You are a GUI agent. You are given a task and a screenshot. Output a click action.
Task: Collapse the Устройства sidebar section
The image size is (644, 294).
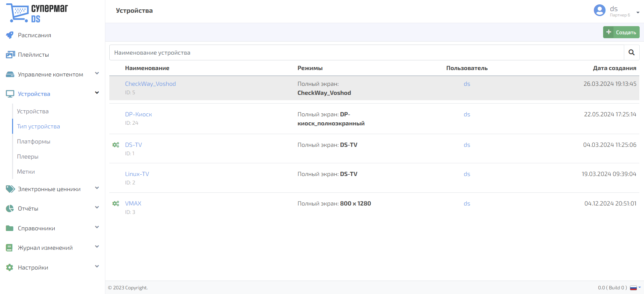point(97,93)
